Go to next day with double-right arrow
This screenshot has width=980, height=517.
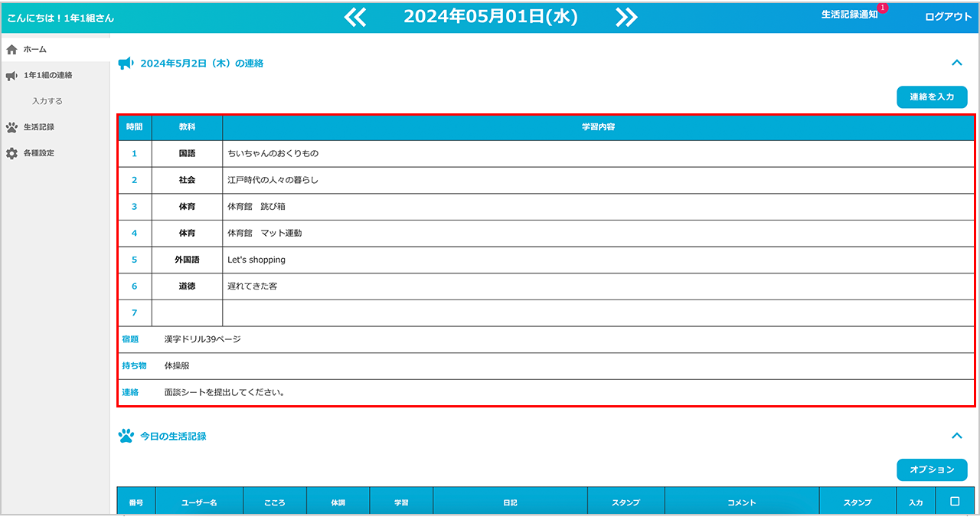click(626, 17)
